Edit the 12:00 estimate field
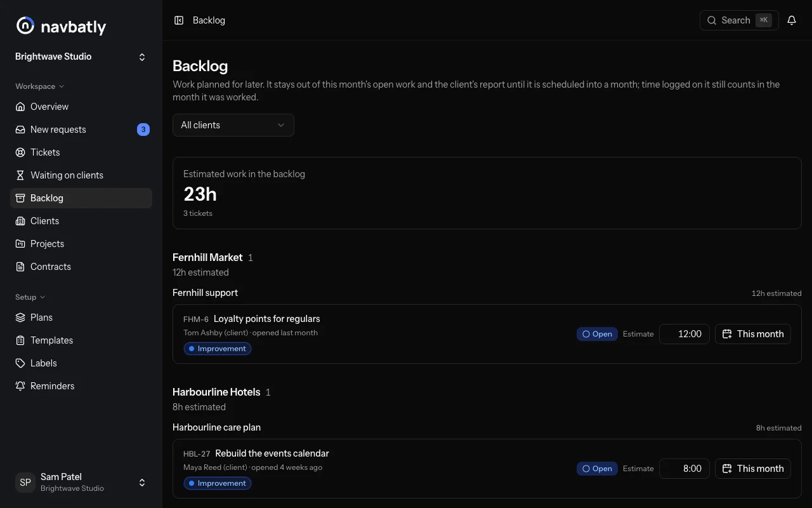812x508 pixels. 684,334
